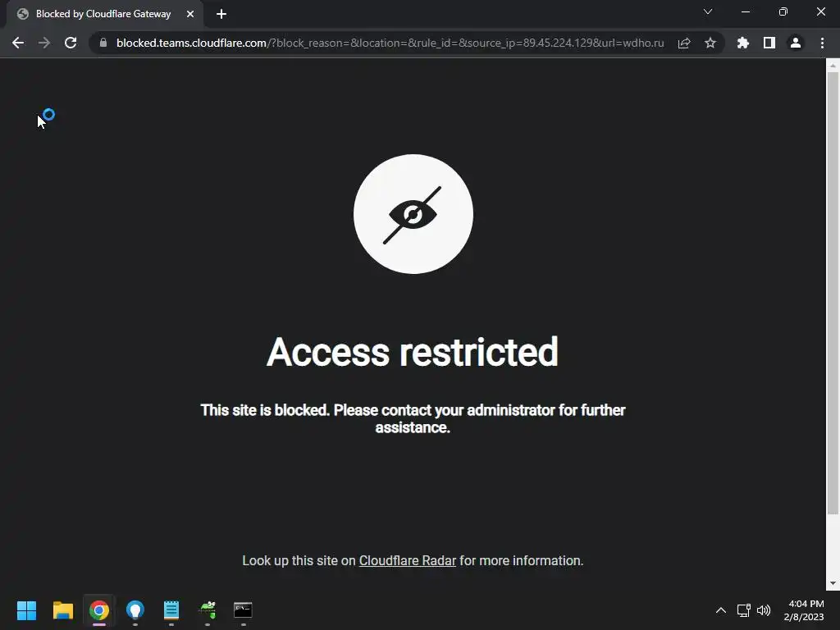View site information lock icon
The width and height of the screenshot is (840, 630).
pos(103,43)
